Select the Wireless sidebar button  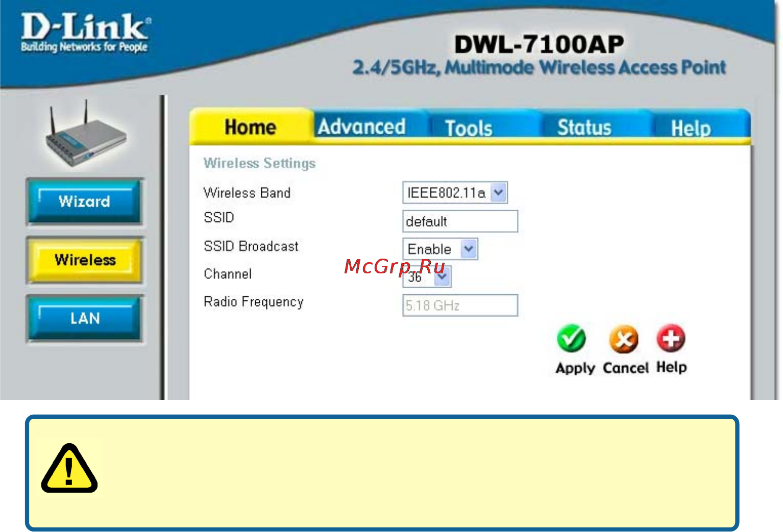pyautogui.click(x=85, y=260)
